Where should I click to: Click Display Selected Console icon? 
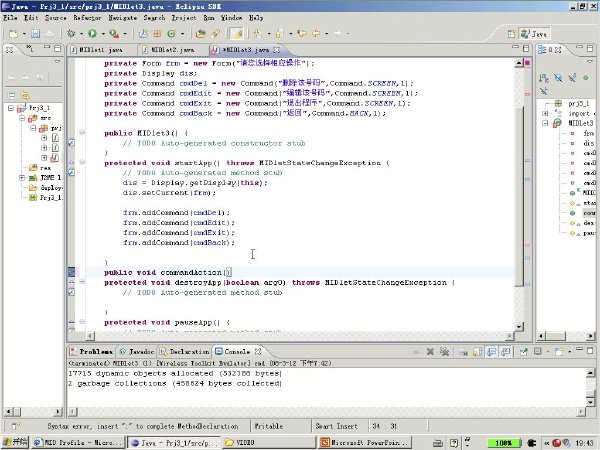tap(538, 351)
